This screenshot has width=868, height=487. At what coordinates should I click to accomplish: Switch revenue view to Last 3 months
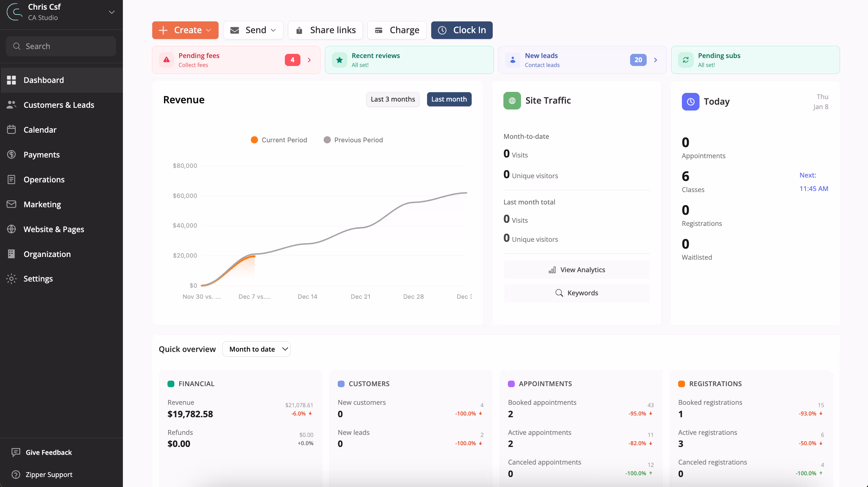coord(393,99)
